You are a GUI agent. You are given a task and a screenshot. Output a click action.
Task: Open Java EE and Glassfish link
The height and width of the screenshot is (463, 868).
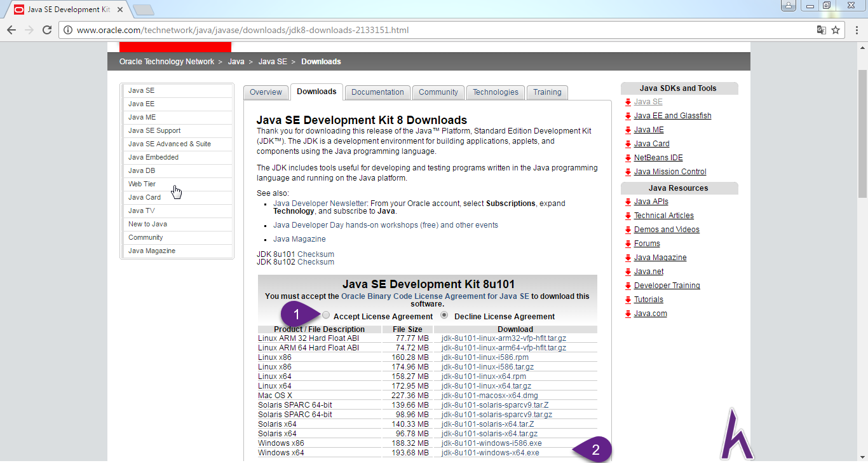[x=672, y=116]
